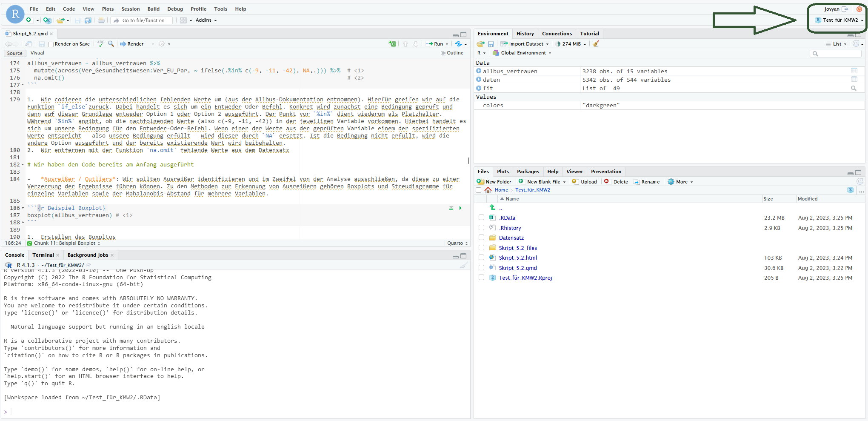Enable Render on Save checkbox

51,44
